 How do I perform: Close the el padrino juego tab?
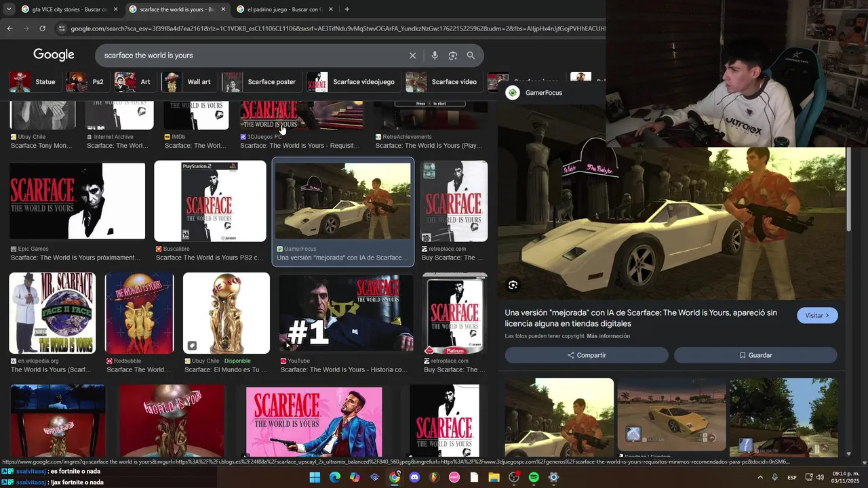(x=331, y=9)
